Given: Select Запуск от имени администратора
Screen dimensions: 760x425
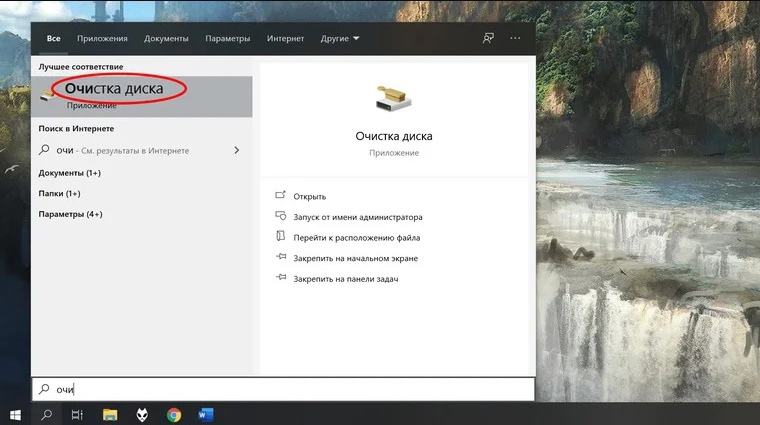Looking at the screenshot, I should click(357, 217).
